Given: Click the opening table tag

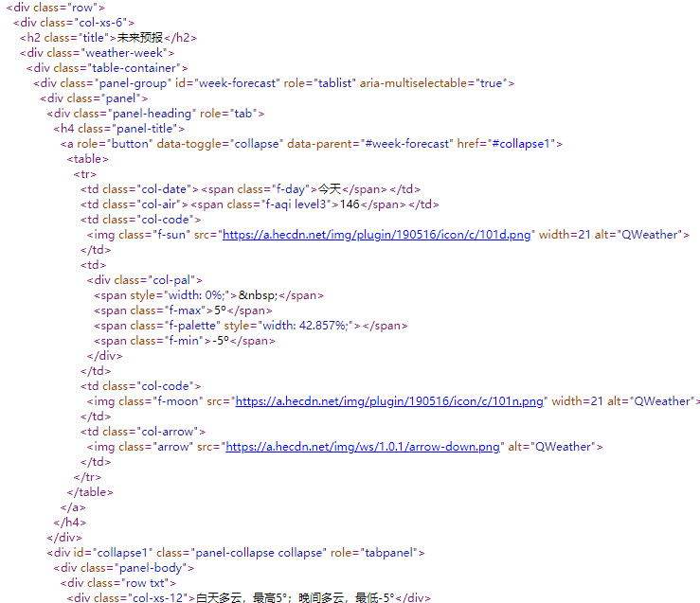Looking at the screenshot, I should [87, 159].
